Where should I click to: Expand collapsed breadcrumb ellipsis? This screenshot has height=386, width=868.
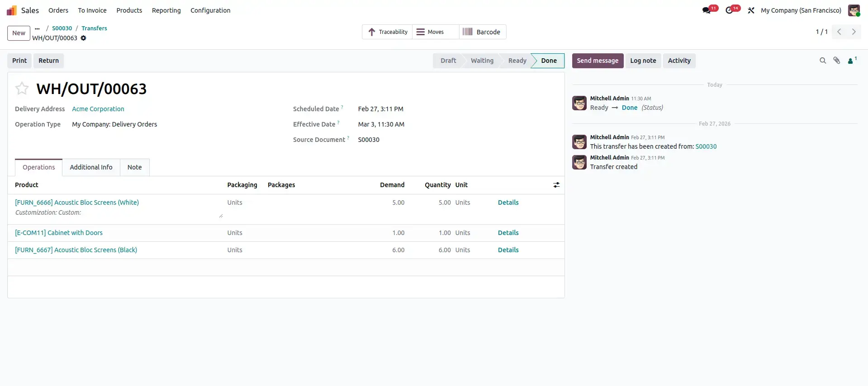click(x=37, y=28)
